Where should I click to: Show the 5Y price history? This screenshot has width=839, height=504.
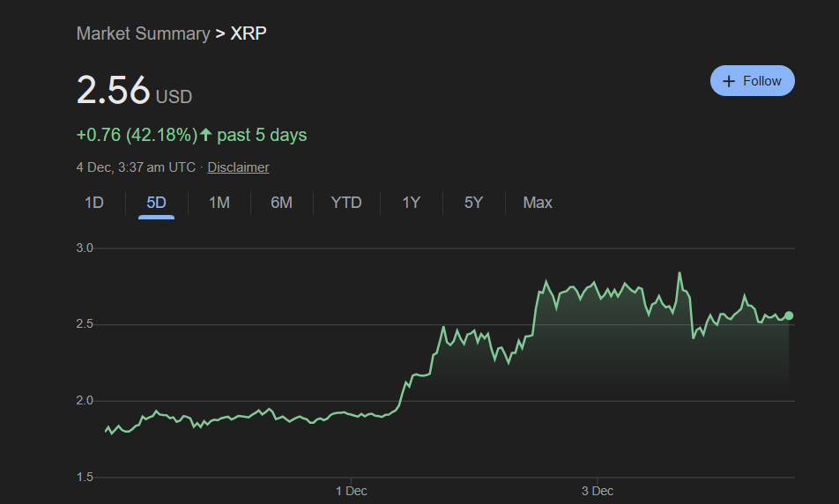[x=474, y=203]
